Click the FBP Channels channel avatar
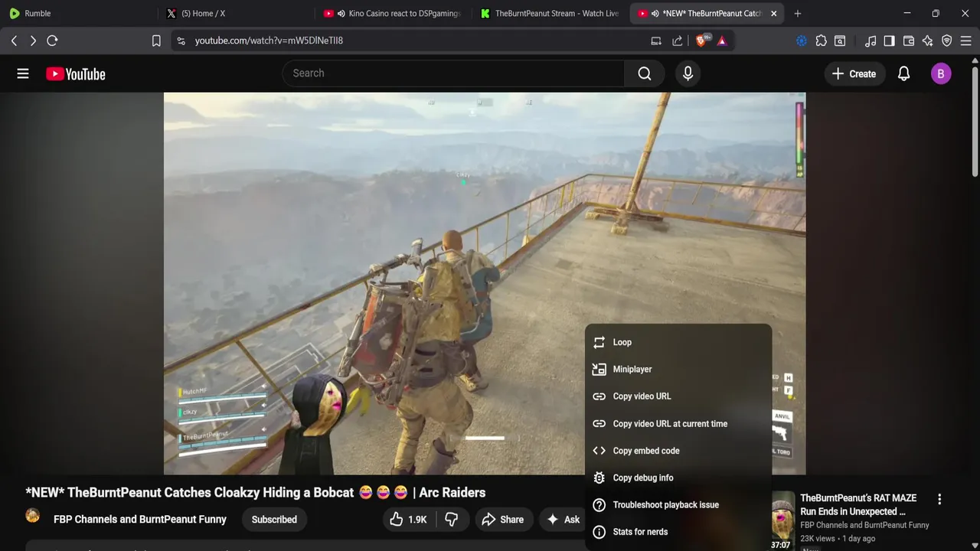The height and width of the screenshot is (551, 980). pos(33,516)
